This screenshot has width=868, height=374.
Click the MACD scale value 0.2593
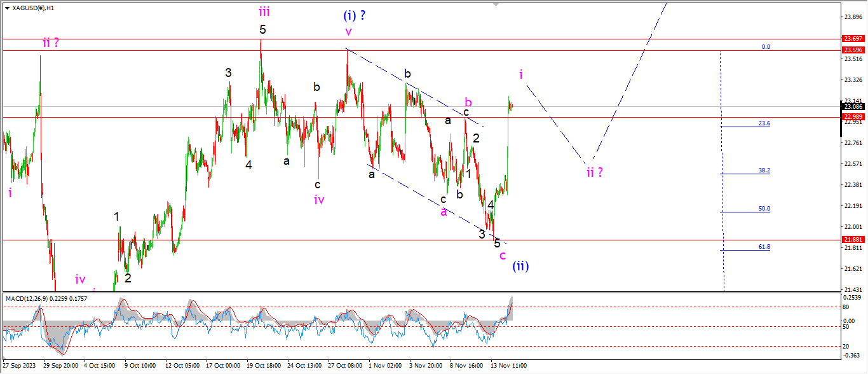(852, 297)
